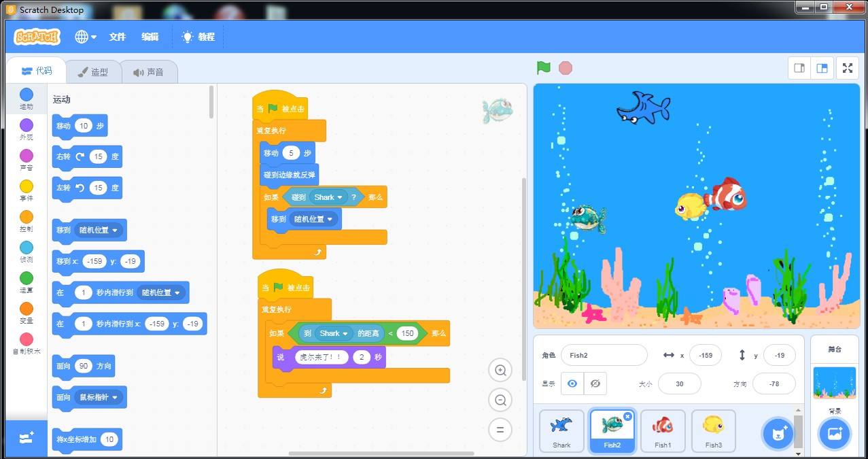This screenshot has width=868, height=459.
Task: Open the 文件 menu
Action: 118,37
